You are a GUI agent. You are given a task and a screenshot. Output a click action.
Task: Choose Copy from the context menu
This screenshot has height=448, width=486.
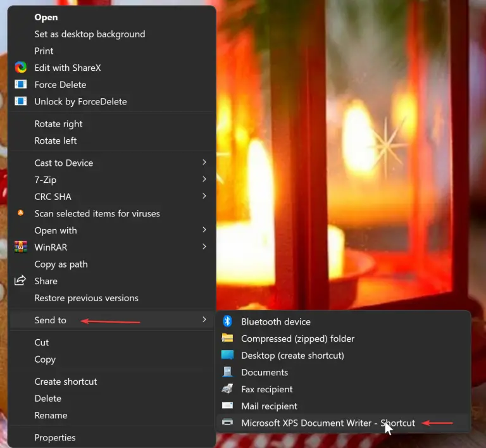click(x=112, y=359)
